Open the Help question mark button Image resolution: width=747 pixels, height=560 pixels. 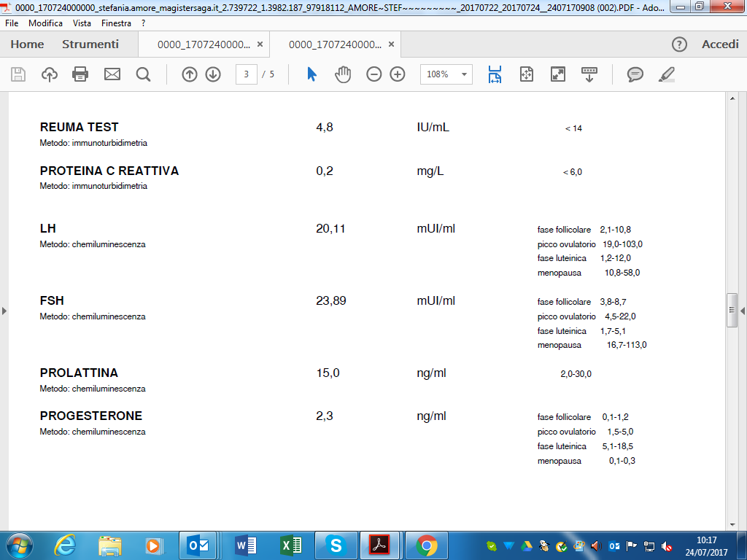[x=679, y=44]
